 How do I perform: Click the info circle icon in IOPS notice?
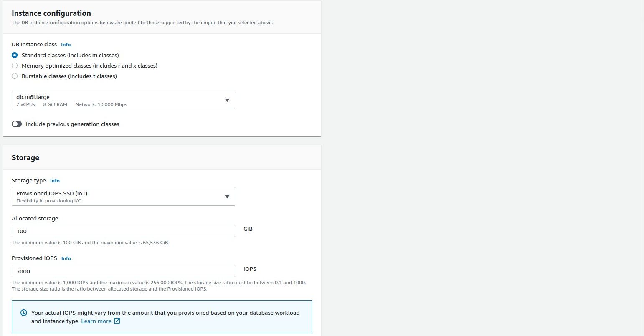coord(24,313)
